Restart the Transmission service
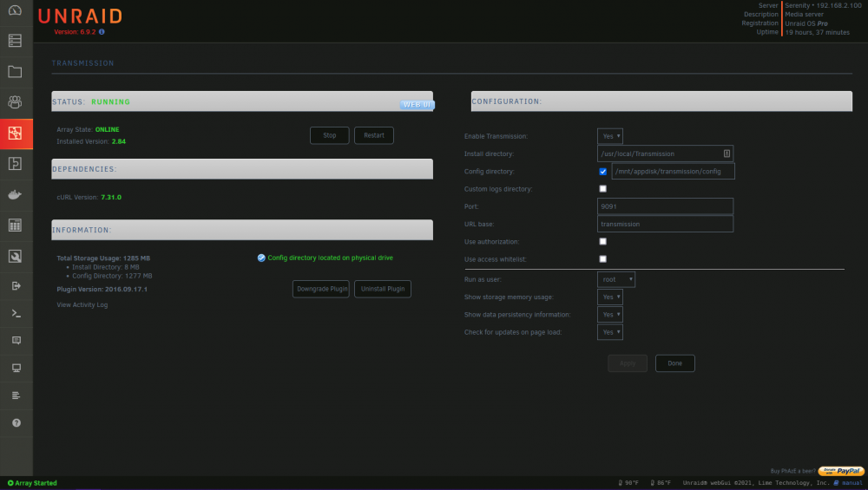868x490 pixels. (373, 135)
